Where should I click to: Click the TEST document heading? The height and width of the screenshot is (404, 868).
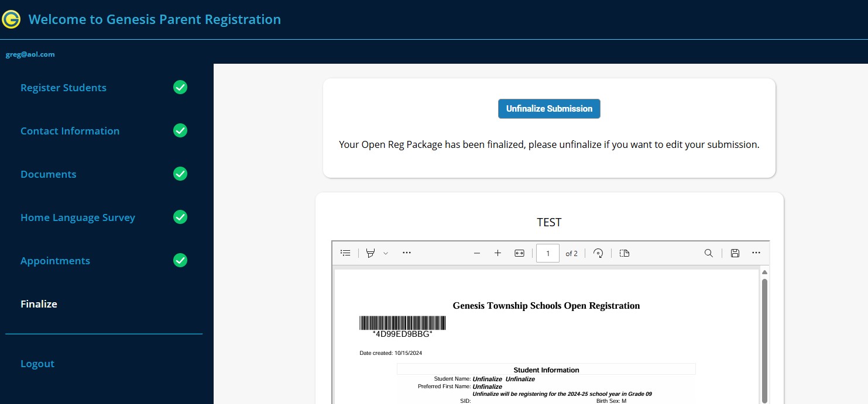[x=549, y=222]
